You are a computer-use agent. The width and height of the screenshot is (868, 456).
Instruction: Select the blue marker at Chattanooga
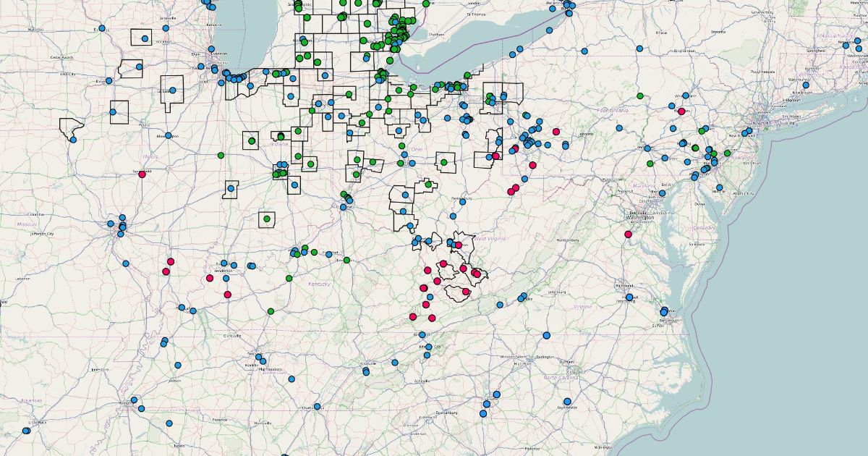[x=318, y=408]
